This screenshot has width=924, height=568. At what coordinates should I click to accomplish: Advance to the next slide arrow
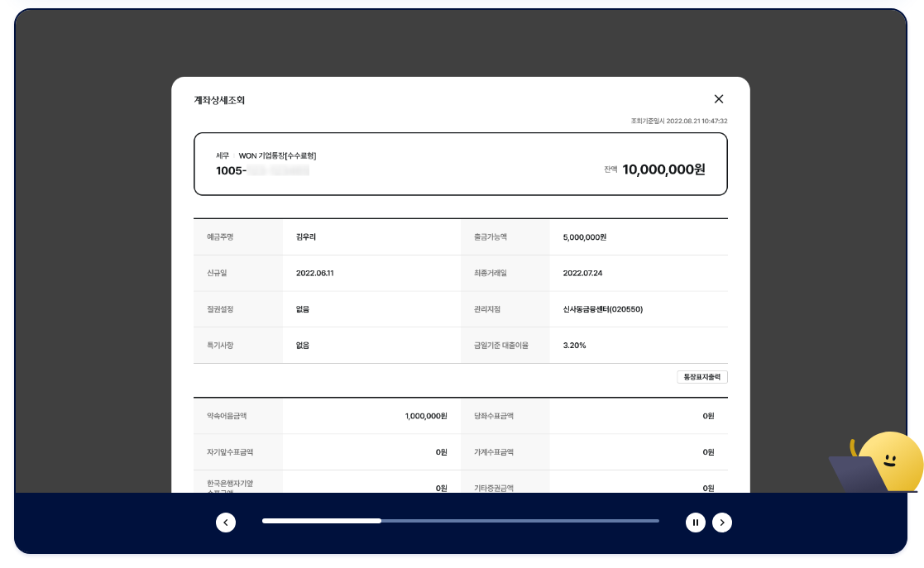[722, 522]
